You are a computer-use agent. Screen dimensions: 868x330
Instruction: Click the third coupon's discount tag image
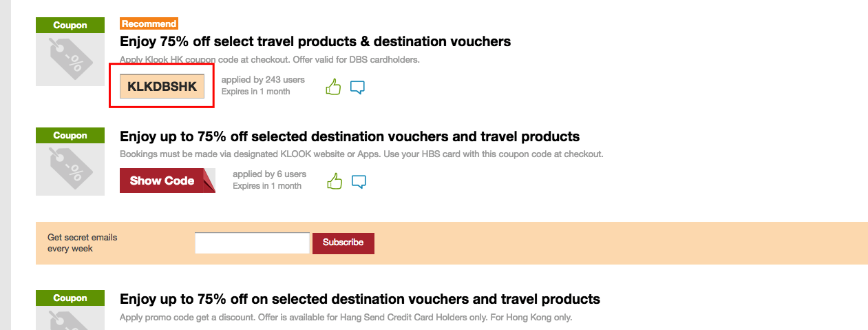(70, 318)
